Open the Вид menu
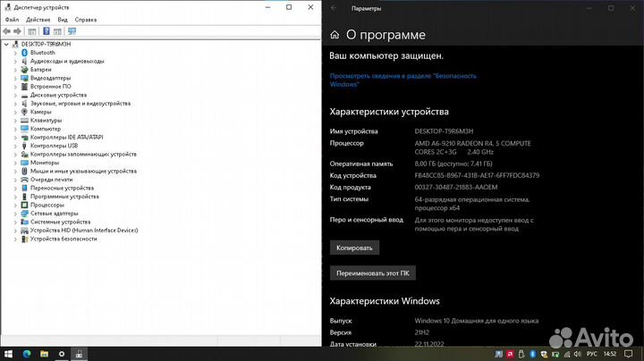644x361 pixels. coord(63,20)
